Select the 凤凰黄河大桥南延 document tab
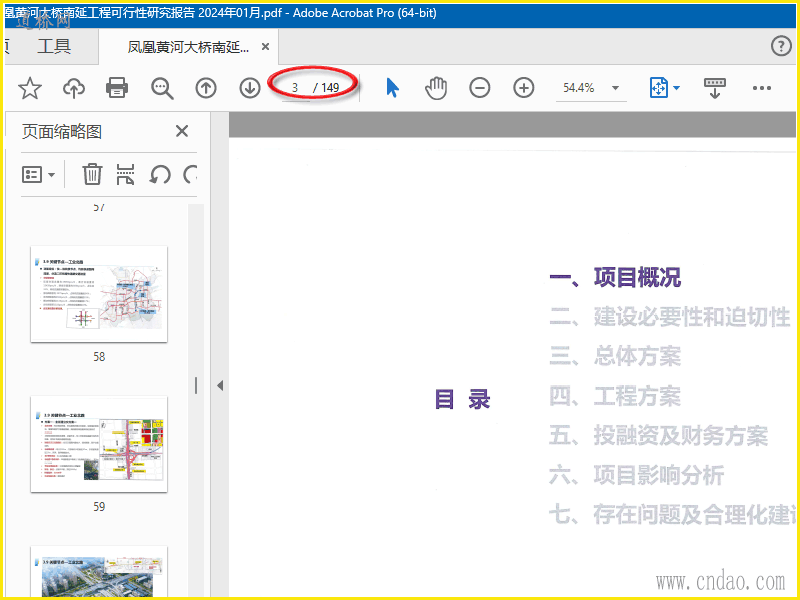800x600 pixels. click(188, 47)
